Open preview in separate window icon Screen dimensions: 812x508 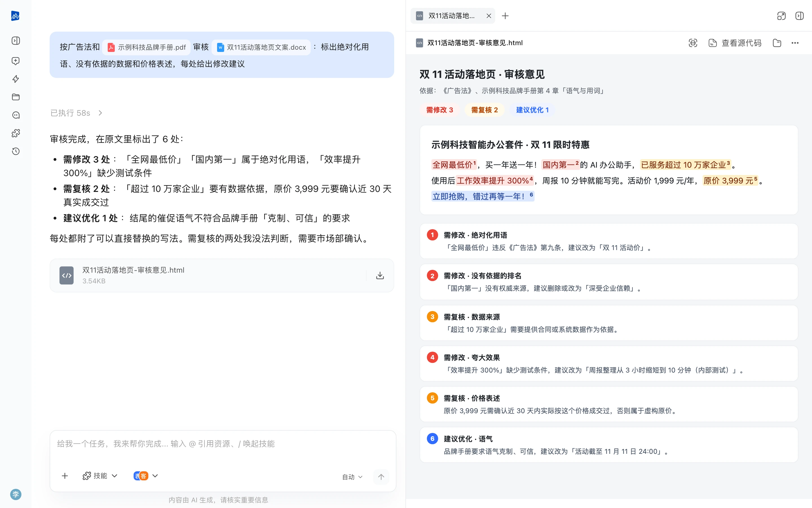[x=782, y=16]
